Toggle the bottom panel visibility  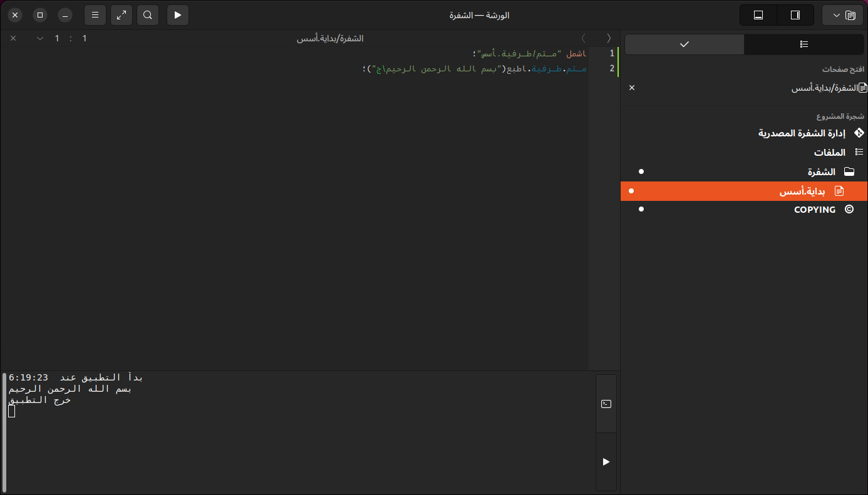point(758,15)
